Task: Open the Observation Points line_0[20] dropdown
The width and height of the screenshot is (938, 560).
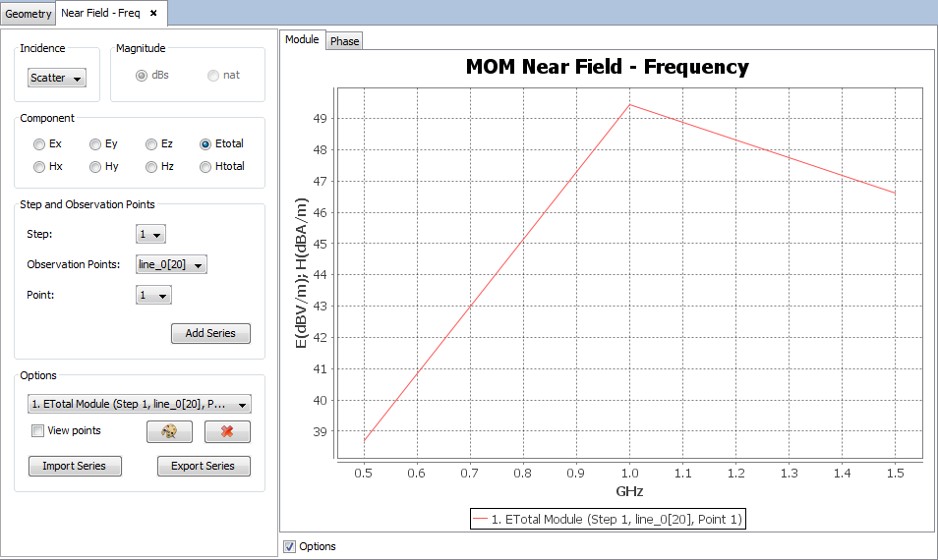Action: tap(171, 264)
